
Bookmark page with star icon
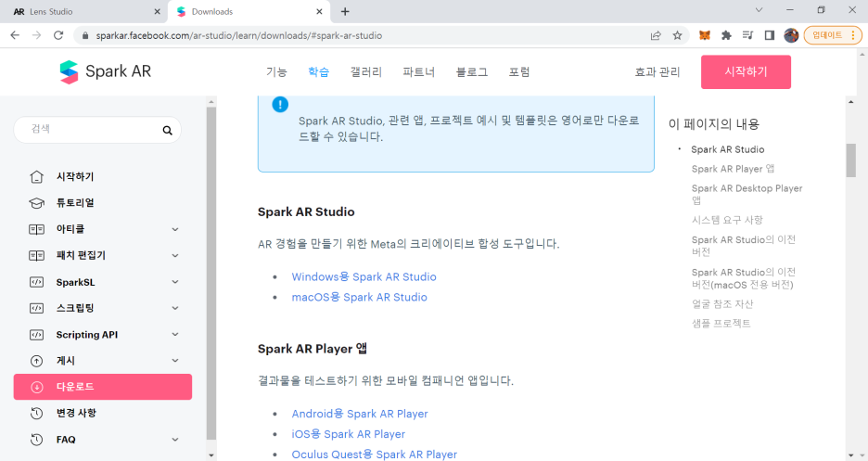[x=677, y=35]
